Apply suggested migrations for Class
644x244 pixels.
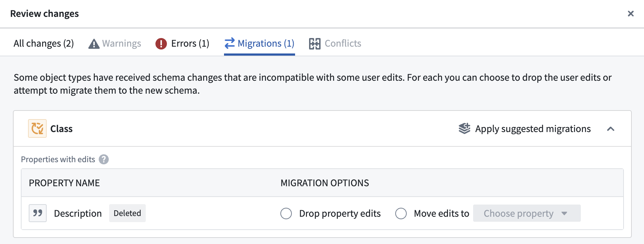tap(524, 128)
